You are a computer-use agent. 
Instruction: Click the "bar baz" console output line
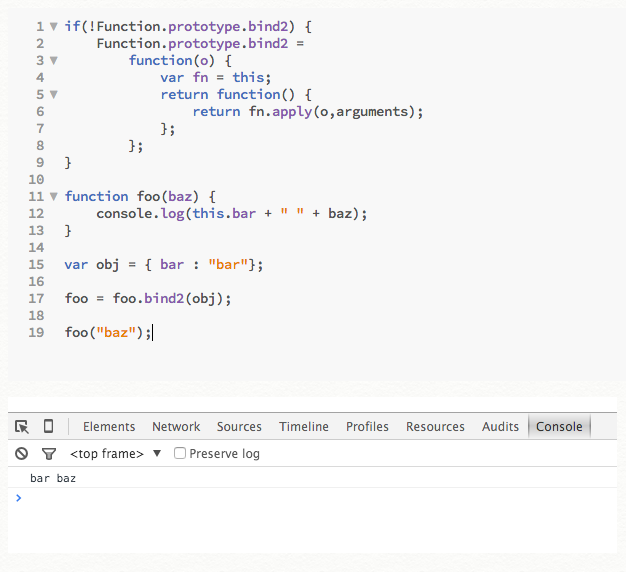53,478
